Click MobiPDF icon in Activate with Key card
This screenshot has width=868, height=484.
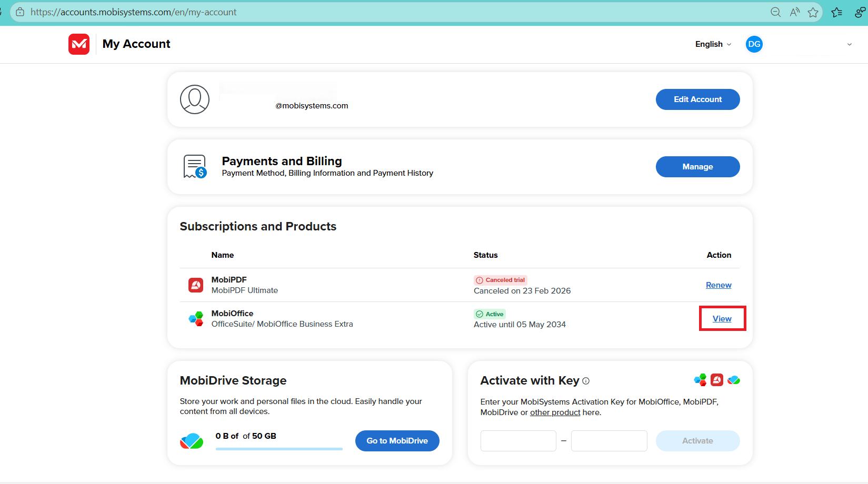(717, 380)
